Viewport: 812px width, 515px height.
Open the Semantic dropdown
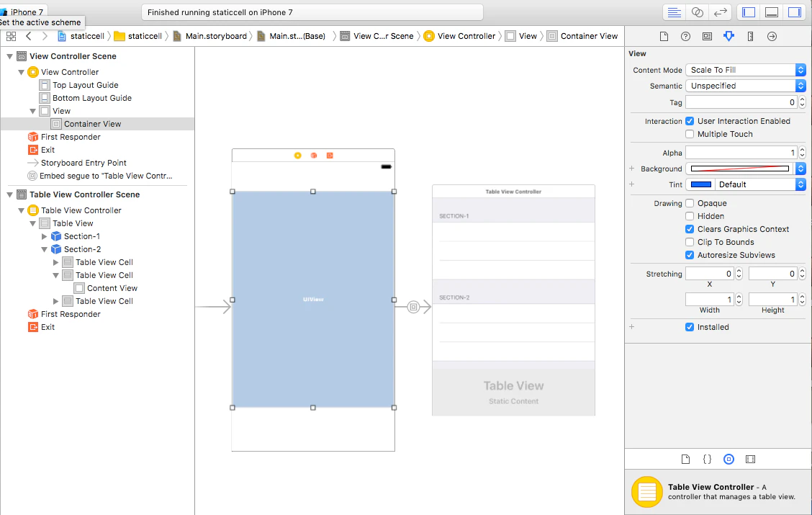coord(746,86)
